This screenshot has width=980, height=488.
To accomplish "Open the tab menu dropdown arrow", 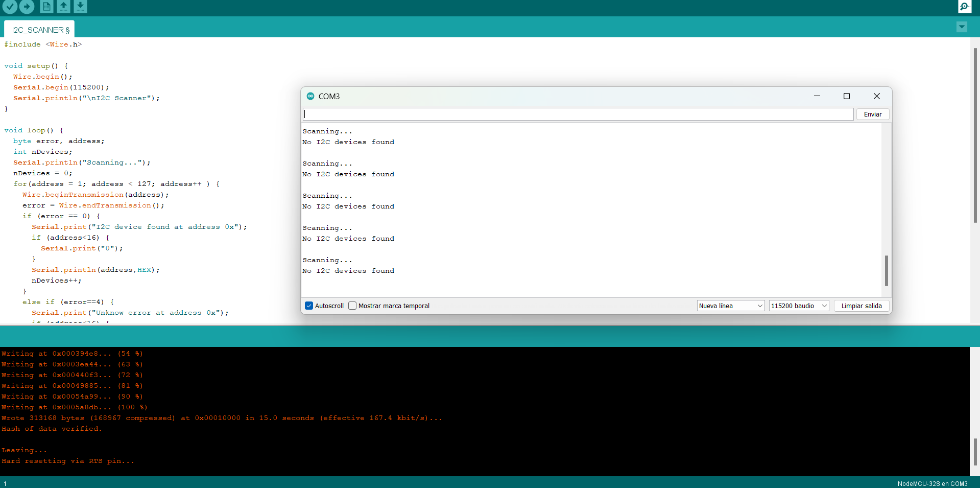I will click(x=962, y=27).
